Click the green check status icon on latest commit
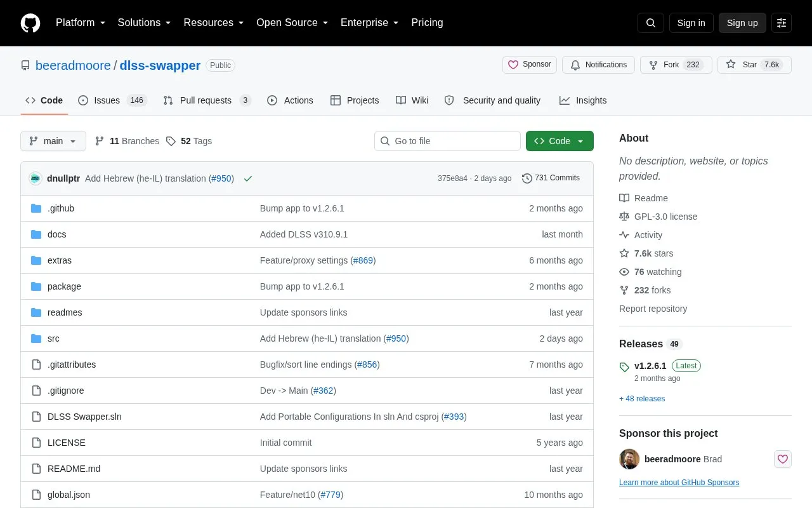 [248, 178]
